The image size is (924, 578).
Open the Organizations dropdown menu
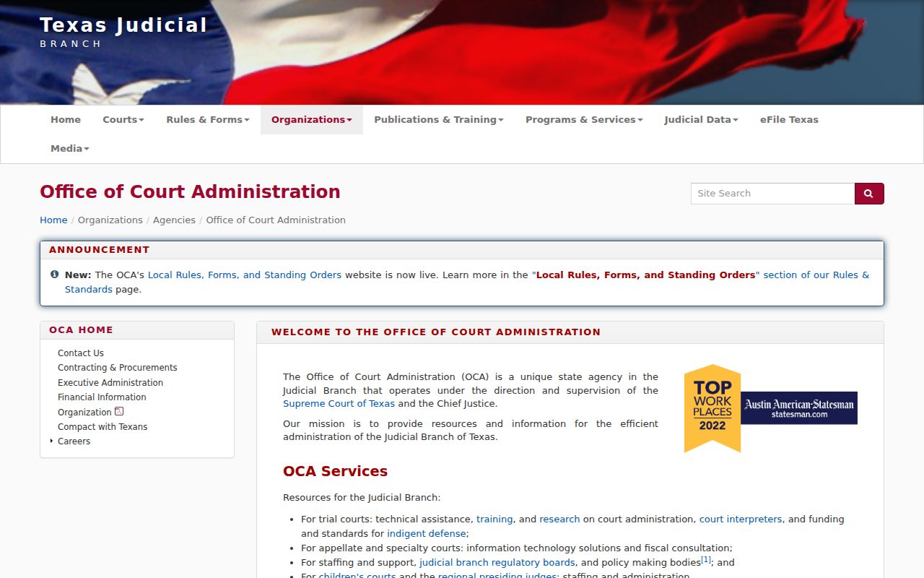click(x=312, y=120)
